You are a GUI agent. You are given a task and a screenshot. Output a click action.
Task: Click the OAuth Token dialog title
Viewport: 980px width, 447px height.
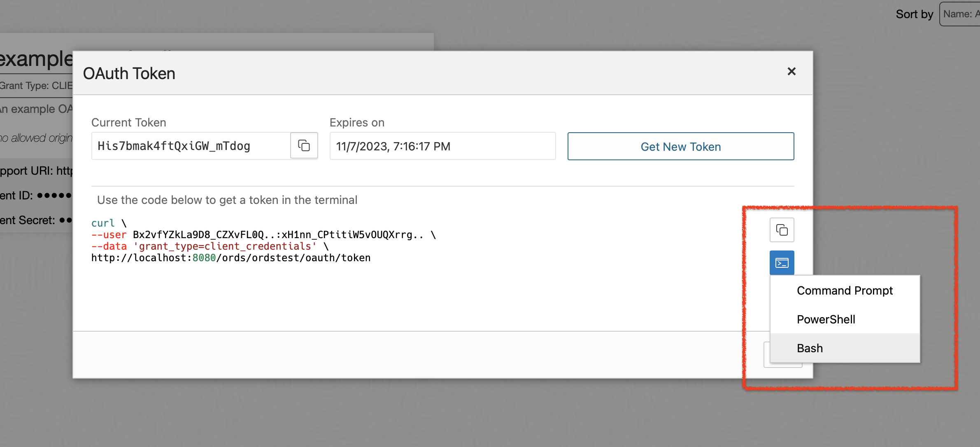click(129, 74)
